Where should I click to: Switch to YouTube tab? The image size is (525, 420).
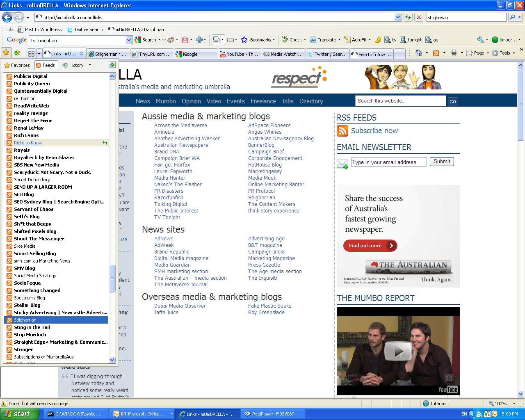240,54
